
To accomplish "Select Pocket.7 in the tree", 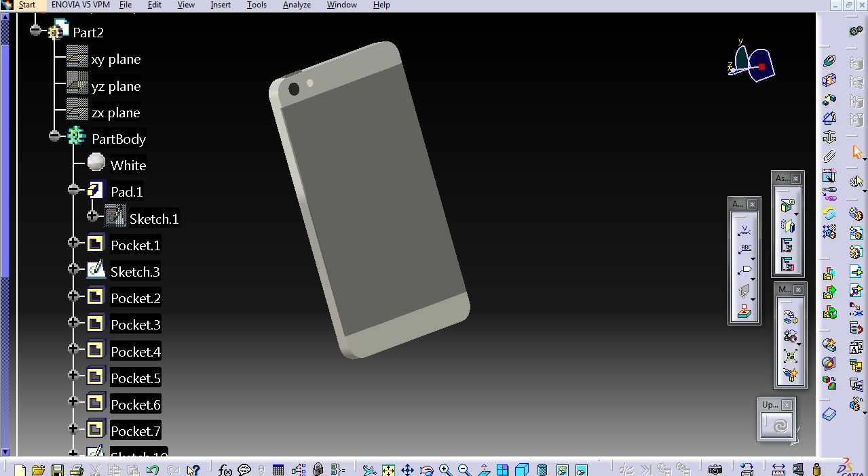I will point(136,431).
